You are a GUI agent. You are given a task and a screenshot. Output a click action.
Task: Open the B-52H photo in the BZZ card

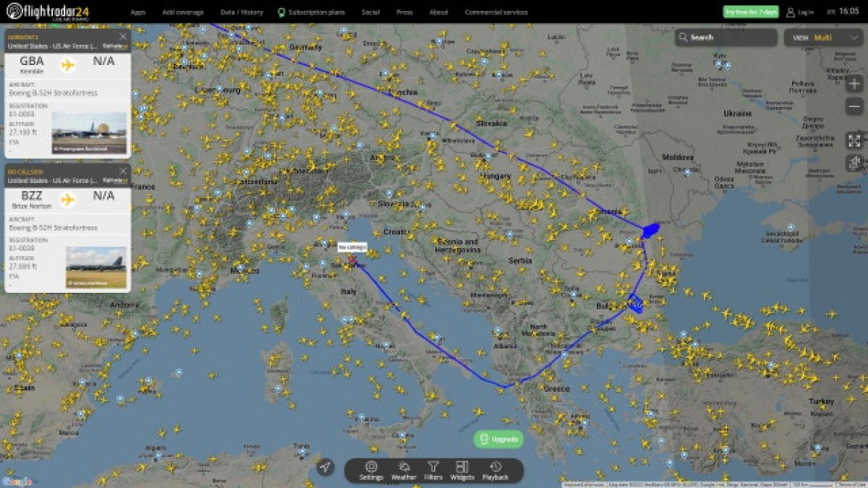pyautogui.click(x=96, y=267)
